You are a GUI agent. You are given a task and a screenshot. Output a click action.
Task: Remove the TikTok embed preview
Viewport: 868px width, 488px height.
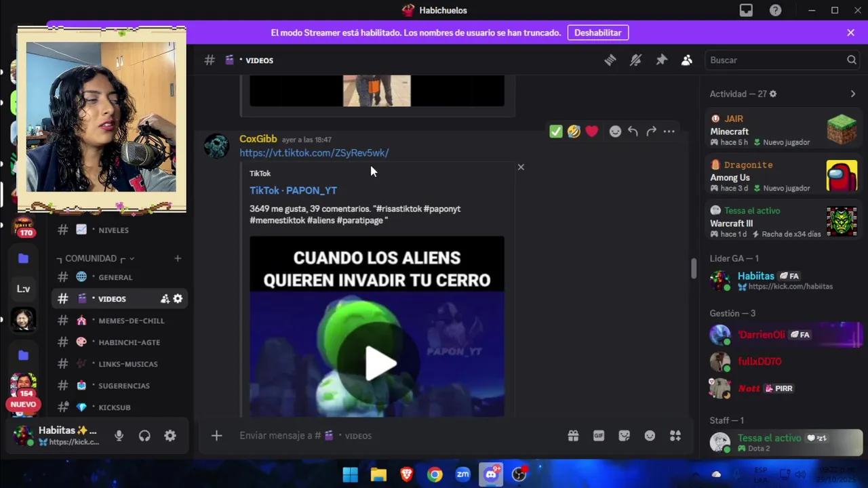click(x=521, y=167)
